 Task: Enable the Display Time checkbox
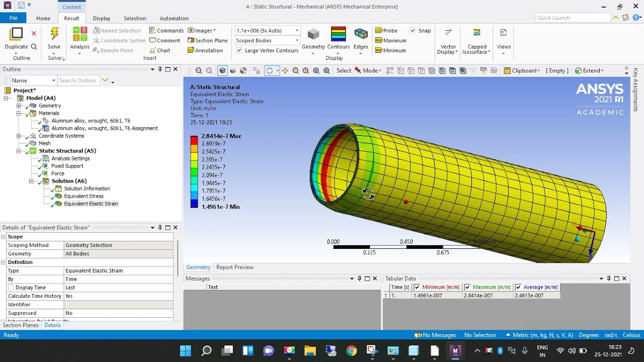11,288
